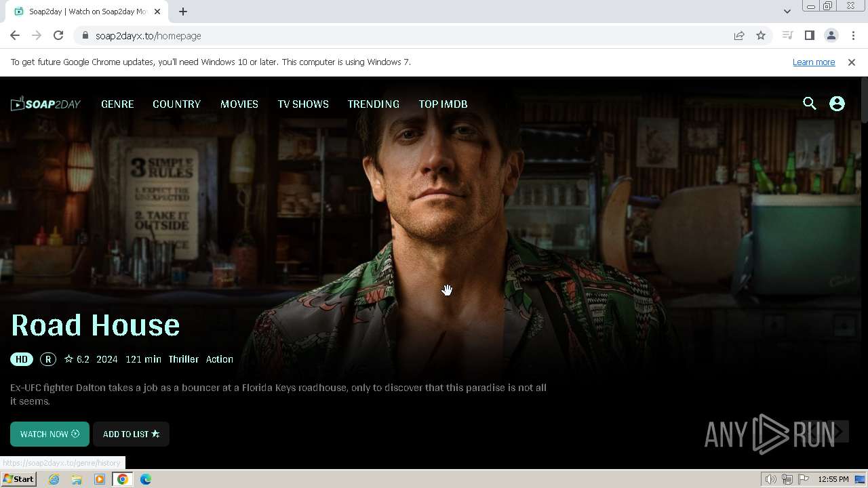Click the 121 min runtime
The height and width of the screenshot is (488, 868).
(143, 359)
